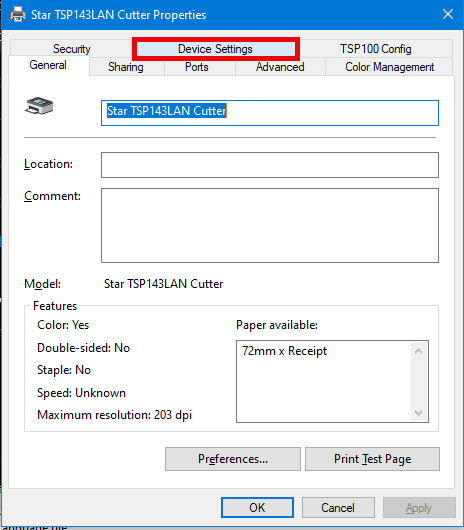
Task: Go to the Sharing tab
Action: (126, 67)
